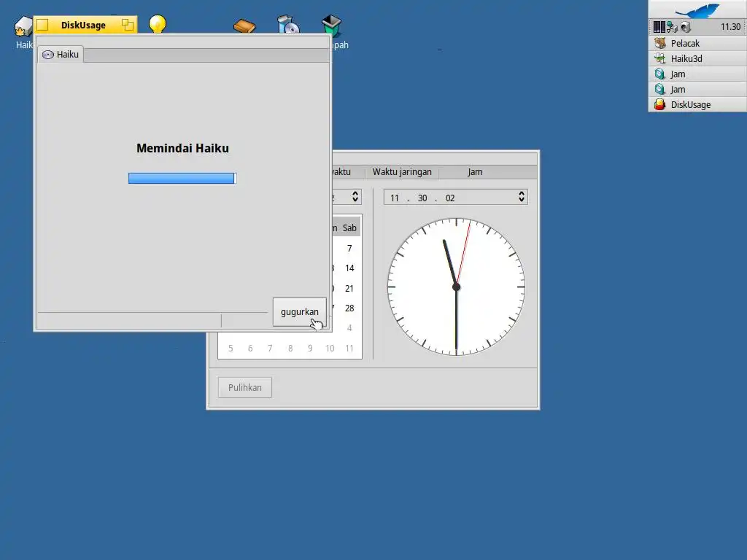
Task: Select greyed day 8 in the calendar
Action: pos(290,349)
